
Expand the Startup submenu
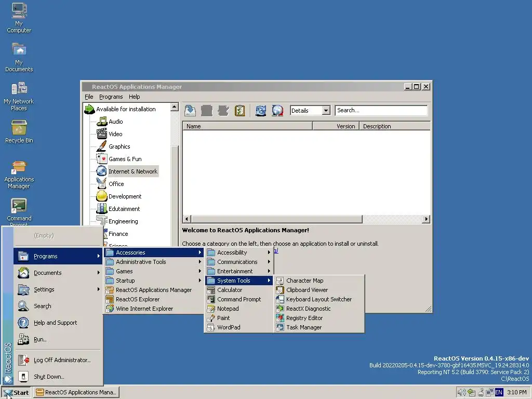tap(154, 281)
